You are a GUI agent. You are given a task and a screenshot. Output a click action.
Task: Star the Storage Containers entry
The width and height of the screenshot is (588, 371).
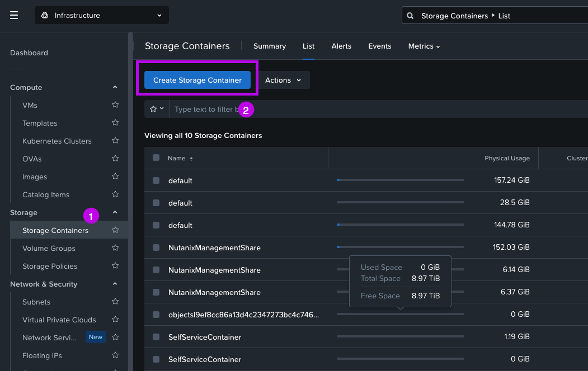tap(115, 230)
